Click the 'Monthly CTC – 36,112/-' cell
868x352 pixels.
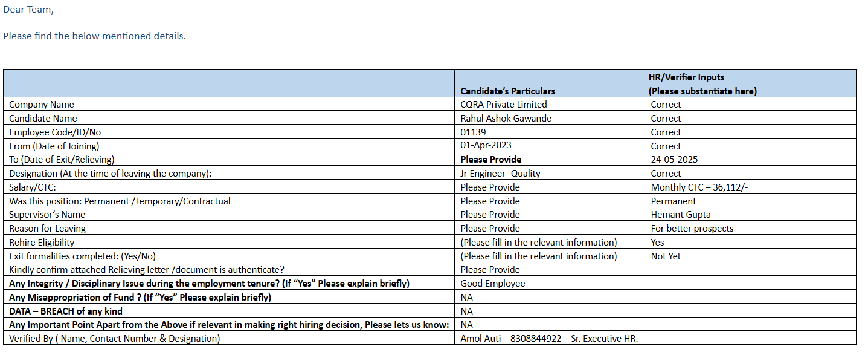tap(699, 187)
